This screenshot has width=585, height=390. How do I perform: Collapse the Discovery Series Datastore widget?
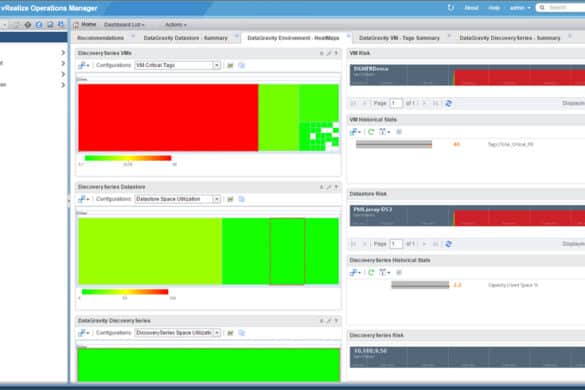pos(322,187)
